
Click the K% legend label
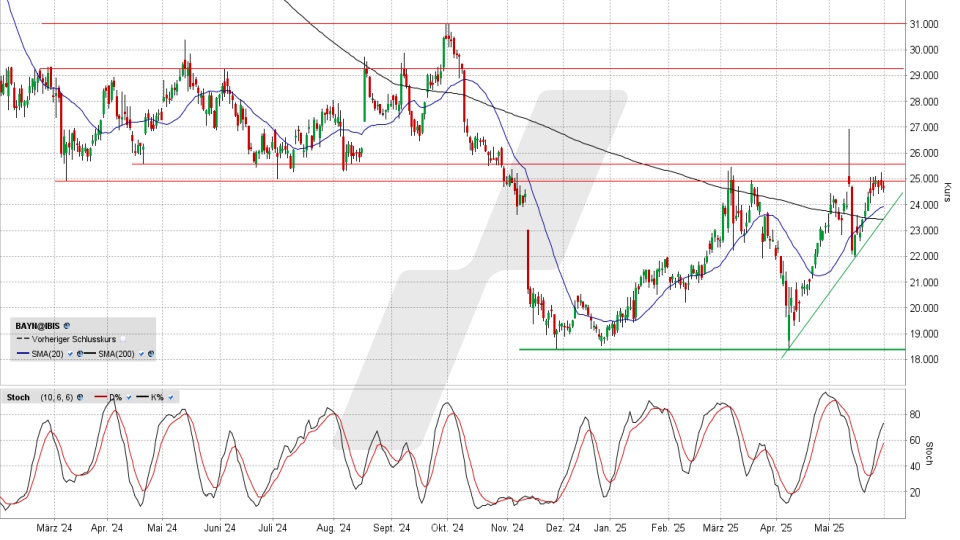point(157,397)
